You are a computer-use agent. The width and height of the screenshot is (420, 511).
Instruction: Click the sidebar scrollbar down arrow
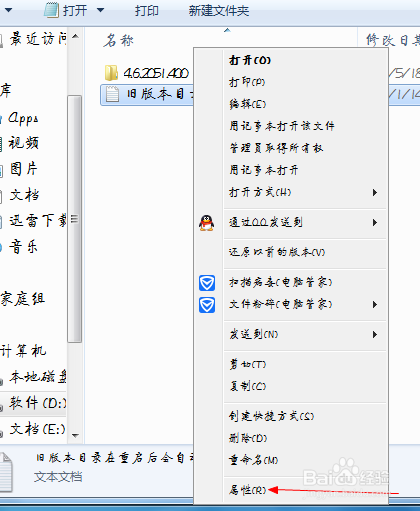(x=75, y=435)
